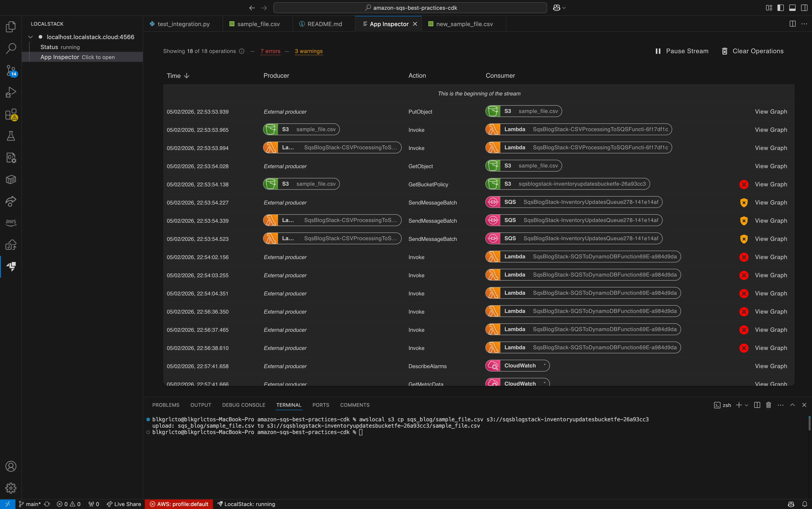Close the App Inspector tab

pos(415,24)
